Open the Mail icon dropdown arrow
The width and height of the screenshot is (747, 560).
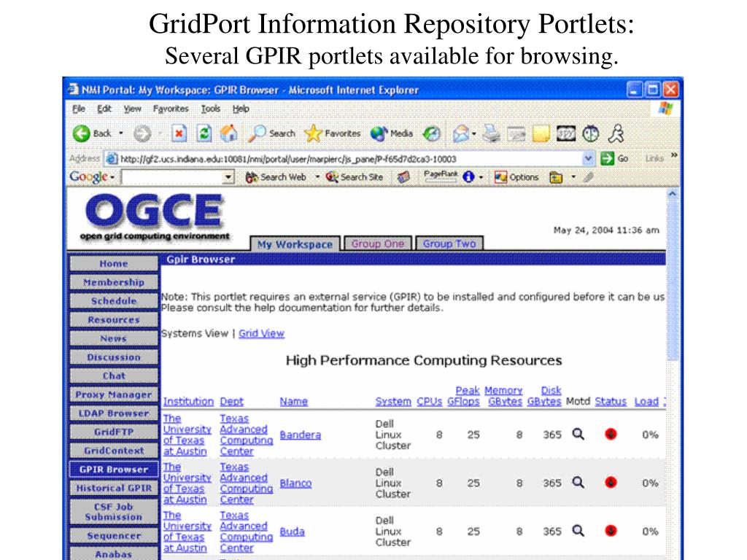[474, 134]
